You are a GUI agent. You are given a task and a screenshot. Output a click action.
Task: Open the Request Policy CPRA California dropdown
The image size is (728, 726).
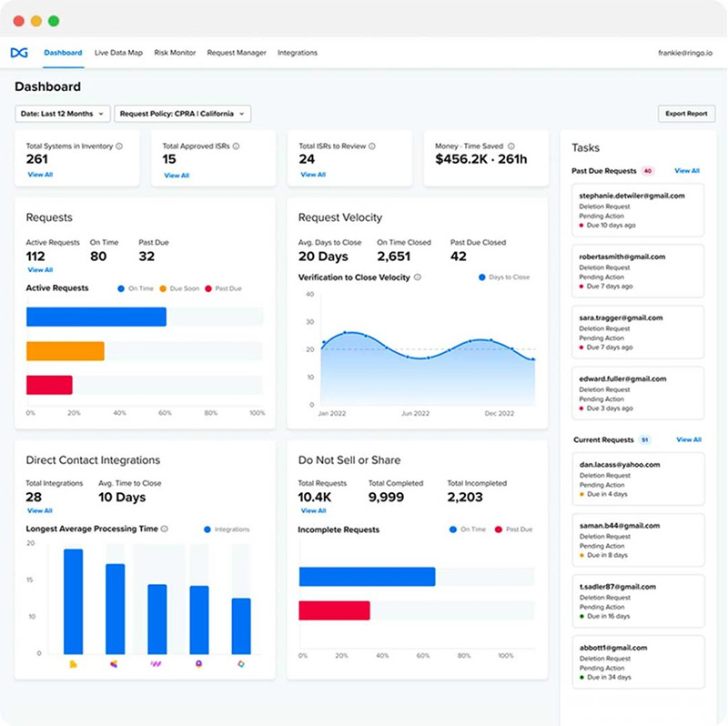182,113
